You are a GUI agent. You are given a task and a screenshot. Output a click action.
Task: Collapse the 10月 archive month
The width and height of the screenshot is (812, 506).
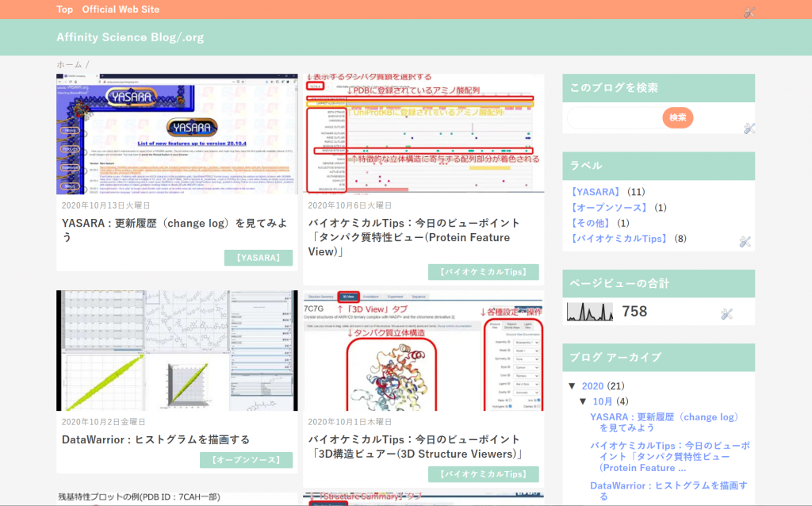[583, 401]
